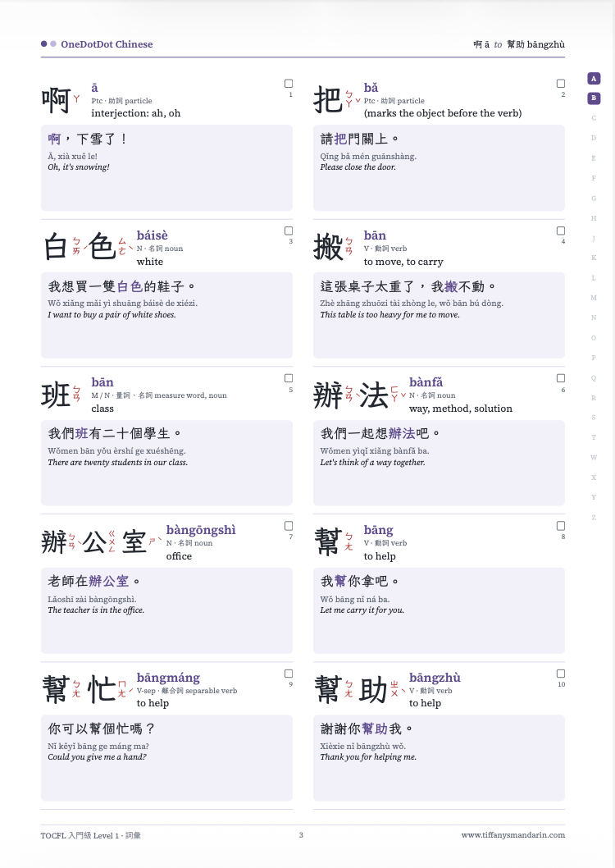Go to letter Q section

pos(594,378)
